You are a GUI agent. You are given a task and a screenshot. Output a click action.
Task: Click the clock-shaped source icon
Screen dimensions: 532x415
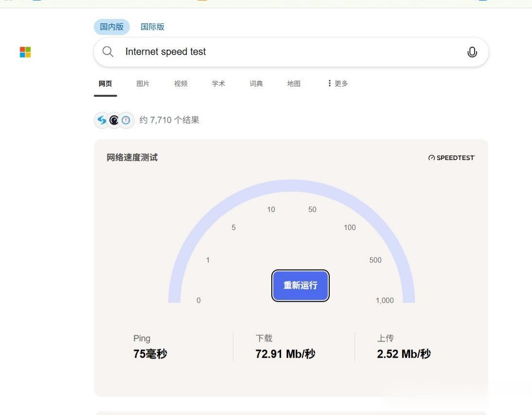tap(126, 120)
